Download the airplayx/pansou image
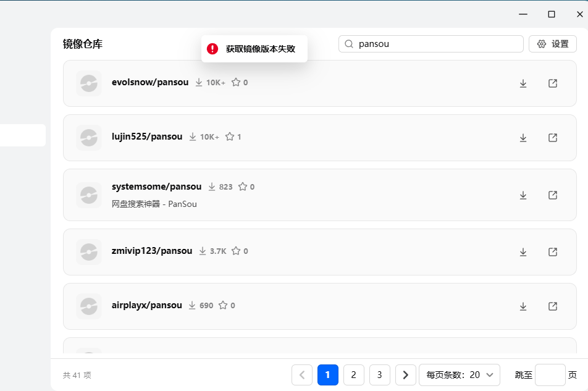The width and height of the screenshot is (588, 391). [x=523, y=306]
